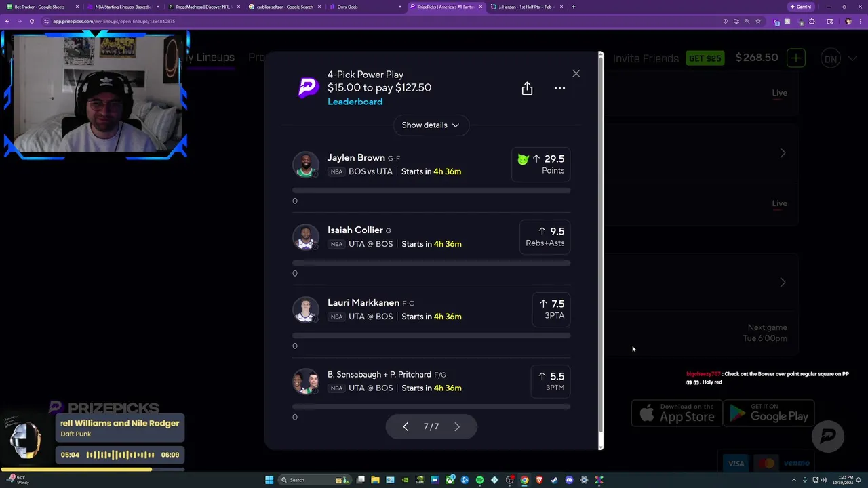
Task: Select the 9.5 Rebs+Asts pick box
Action: pos(545,237)
